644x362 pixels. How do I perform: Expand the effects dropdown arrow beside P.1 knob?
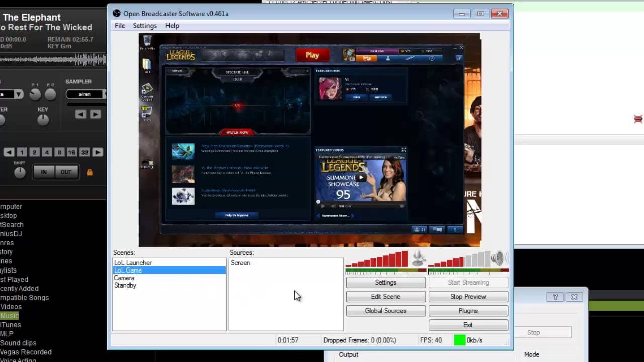click(x=18, y=94)
